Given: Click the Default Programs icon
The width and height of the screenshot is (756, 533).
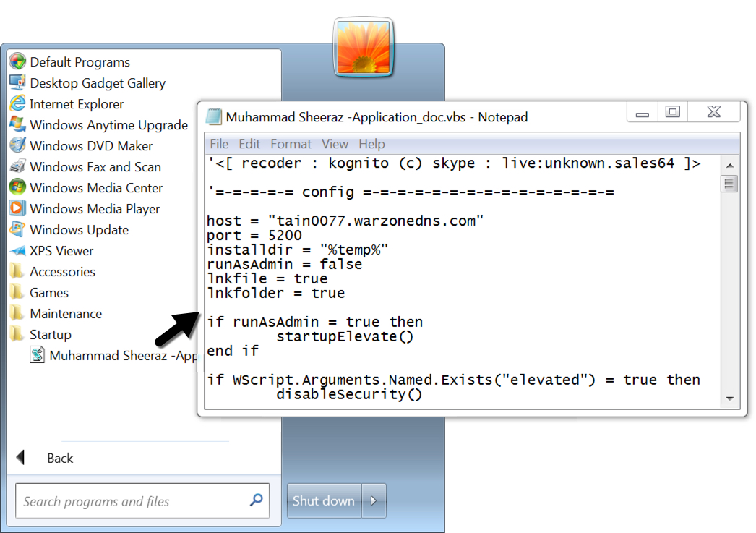Looking at the screenshot, I should click(x=17, y=61).
